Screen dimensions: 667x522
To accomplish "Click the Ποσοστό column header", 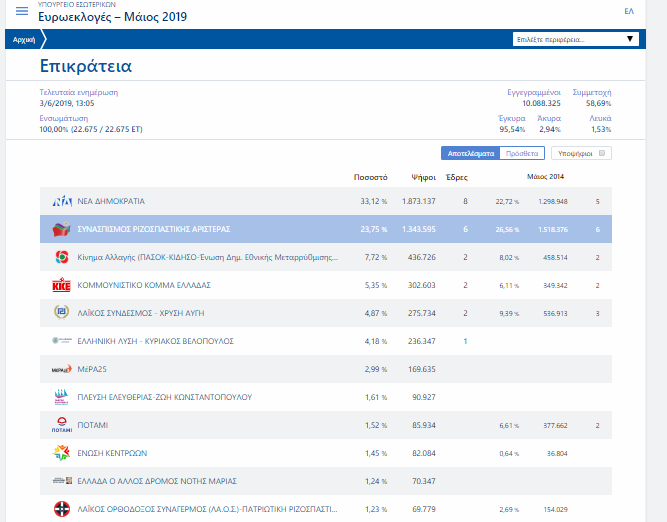I will pos(370,177).
